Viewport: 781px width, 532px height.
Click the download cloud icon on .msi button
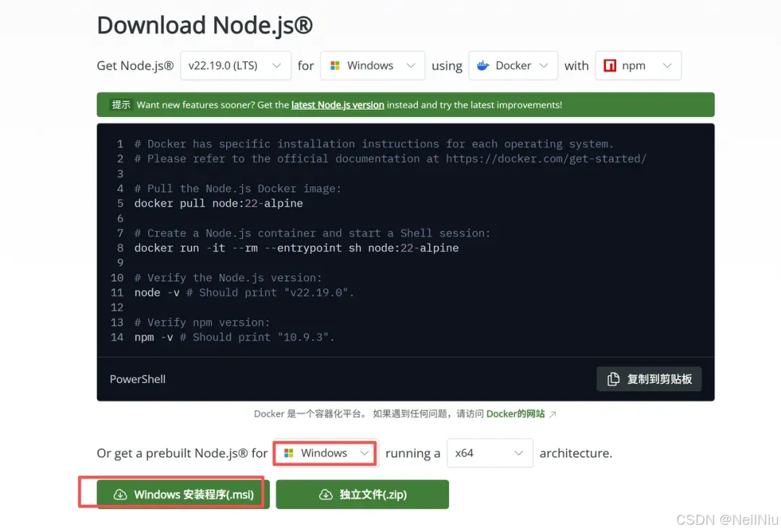120,494
